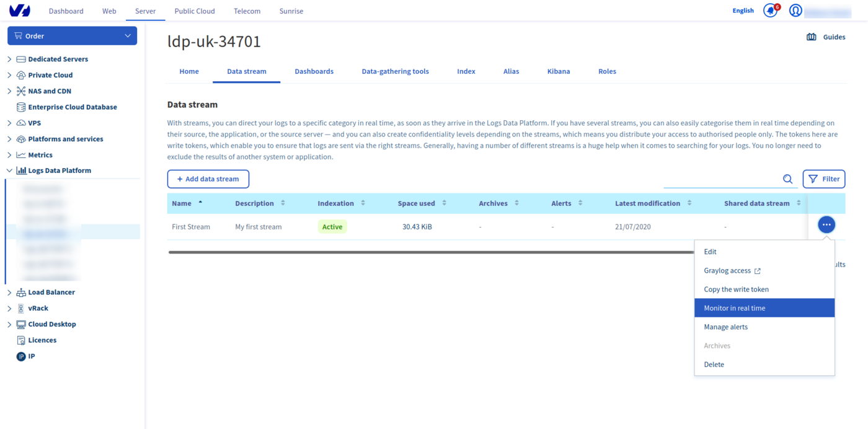Open the Guides book icon
This screenshot has width=868, height=429.
pos(811,37)
